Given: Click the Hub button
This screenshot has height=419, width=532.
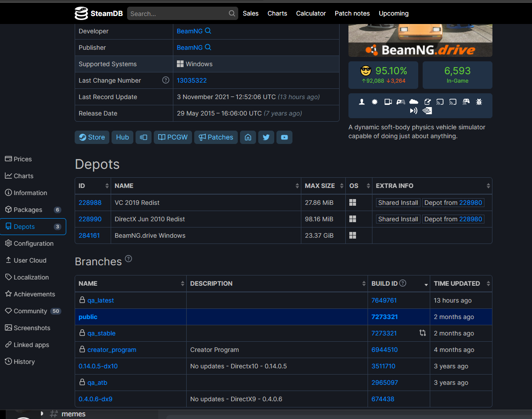Looking at the screenshot, I should point(123,137).
